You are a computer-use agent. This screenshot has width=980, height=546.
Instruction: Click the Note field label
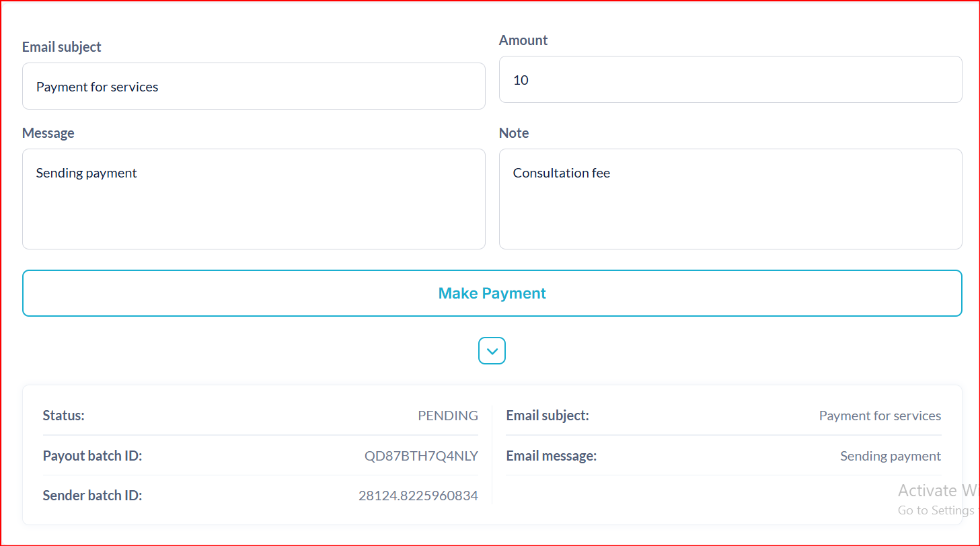tap(514, 133)
